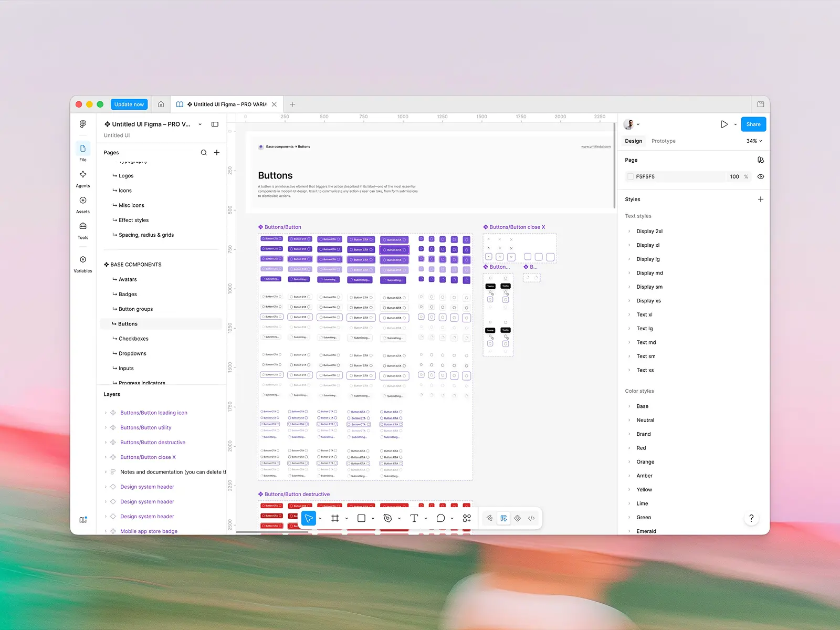Open Frame tool options dropdown
The image size is (840, 630).
click(x=346, y=519)
